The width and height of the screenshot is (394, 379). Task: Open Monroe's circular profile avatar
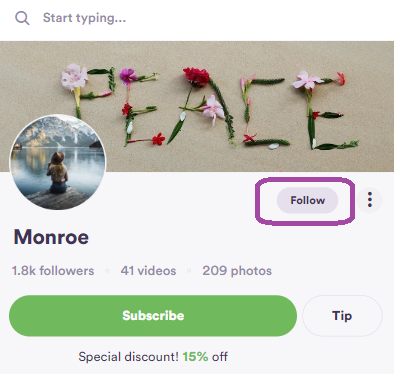58,162
